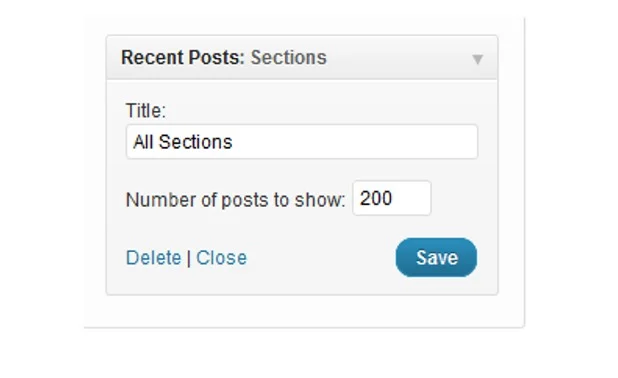Save the widget settings
The height and width of the screenshot is (378, 618).
436,257
